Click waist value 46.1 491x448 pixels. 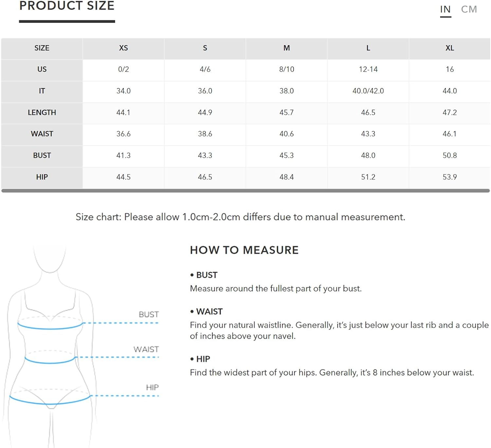point(450,134)
